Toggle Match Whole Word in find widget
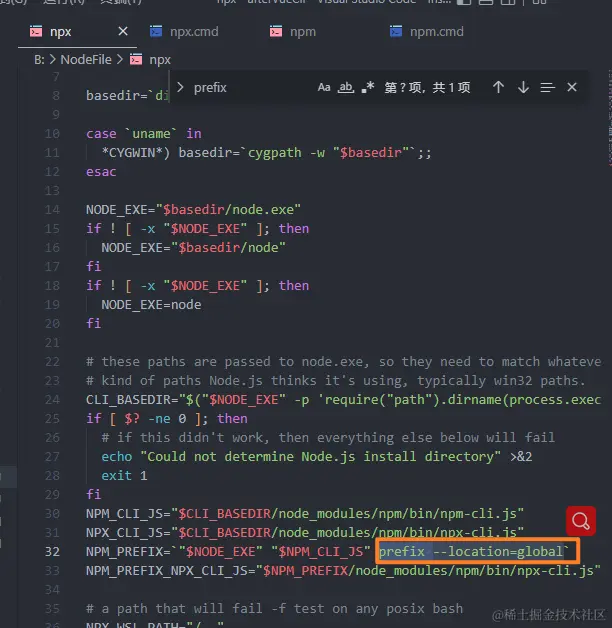Viewport: 612px width, 628px height. (x=346, y=87)
